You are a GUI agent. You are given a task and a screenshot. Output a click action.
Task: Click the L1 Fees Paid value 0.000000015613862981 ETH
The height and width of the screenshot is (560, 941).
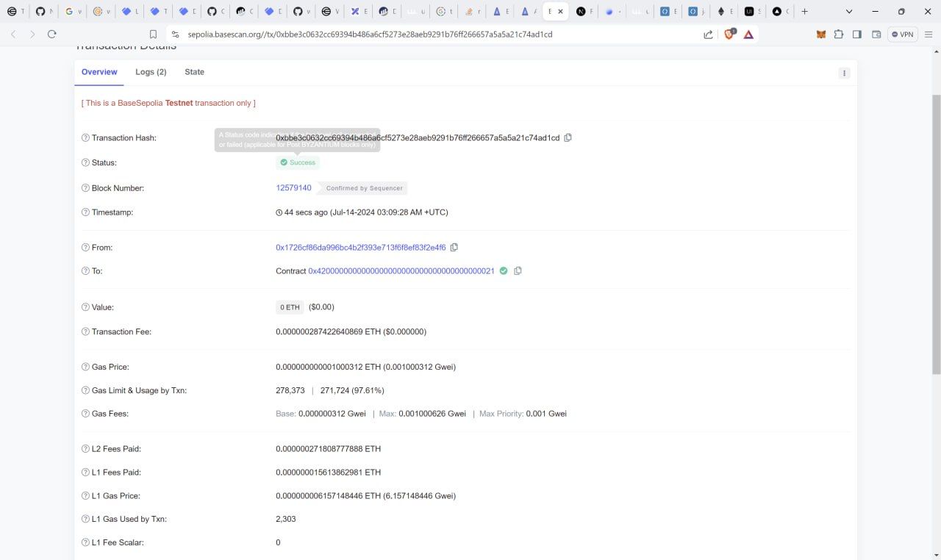coord(328,473)
